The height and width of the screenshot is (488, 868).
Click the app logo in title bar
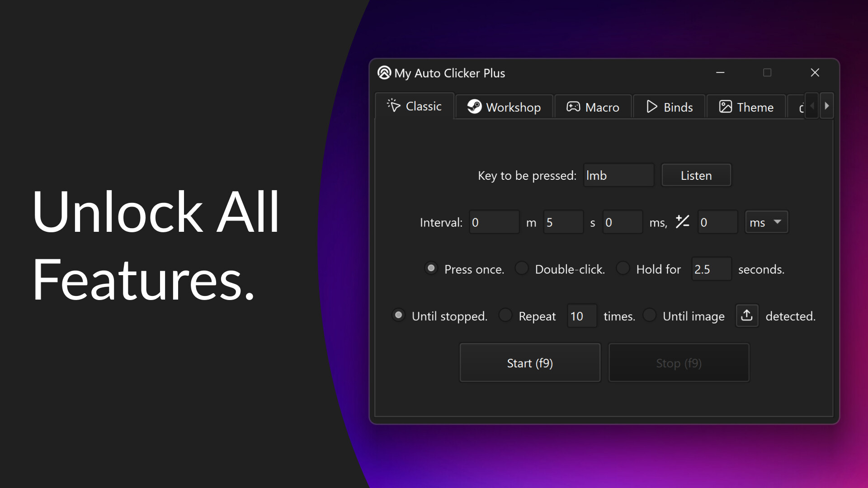tap(384, 73)
